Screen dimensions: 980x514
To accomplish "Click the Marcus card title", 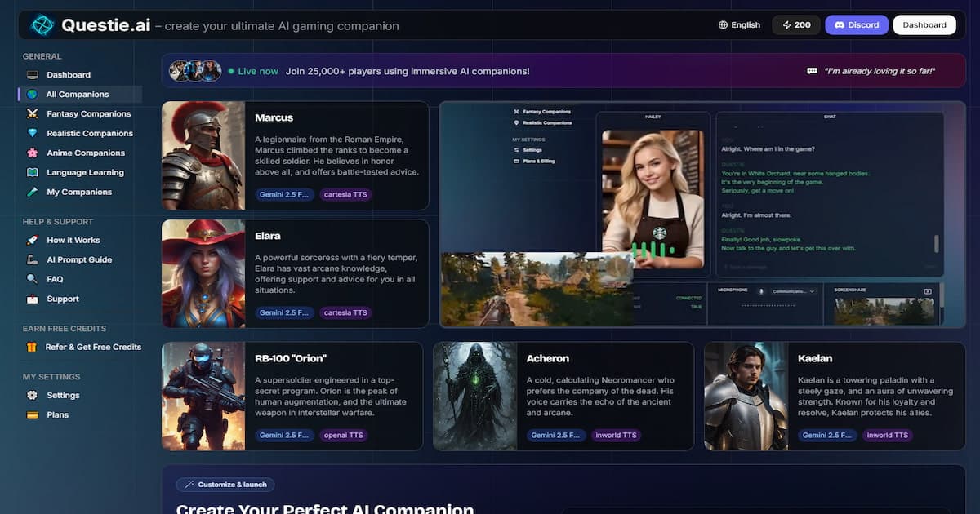I will tap(274, 117).
